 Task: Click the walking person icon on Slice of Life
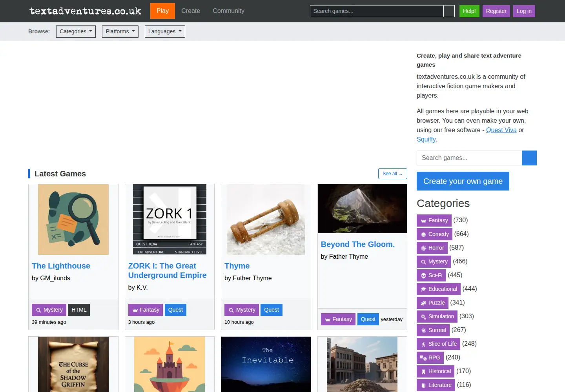(423, 344)
